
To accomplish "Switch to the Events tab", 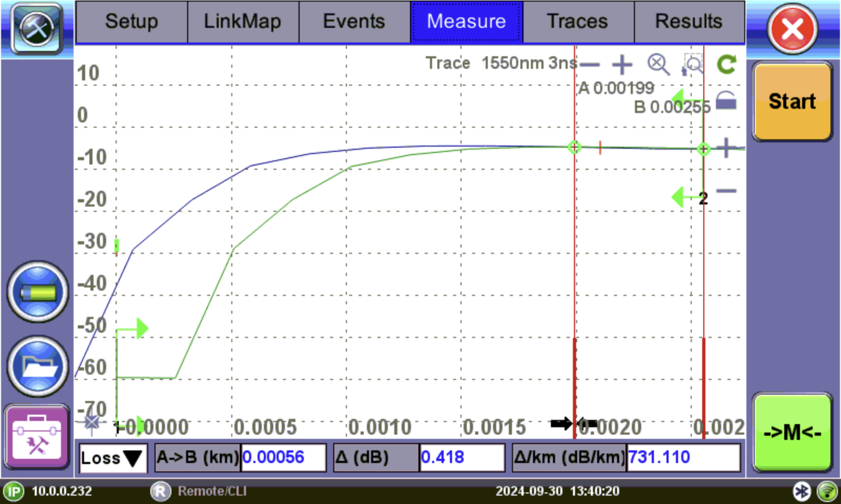I will pyautogui.click(x=354, y=22).
